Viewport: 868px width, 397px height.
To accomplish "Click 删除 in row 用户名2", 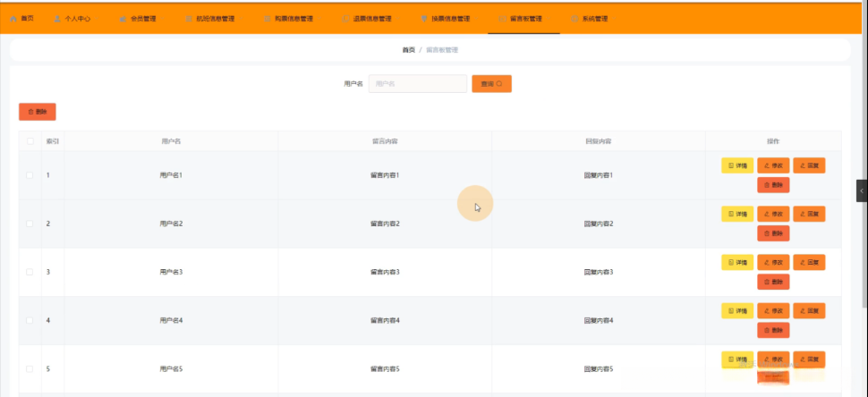I will 773,233.
